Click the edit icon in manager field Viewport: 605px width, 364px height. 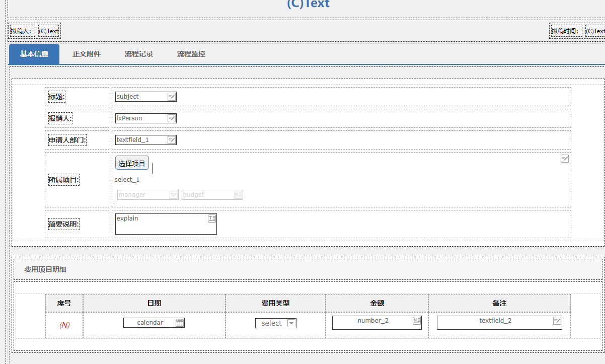click(x=174, y=195)
